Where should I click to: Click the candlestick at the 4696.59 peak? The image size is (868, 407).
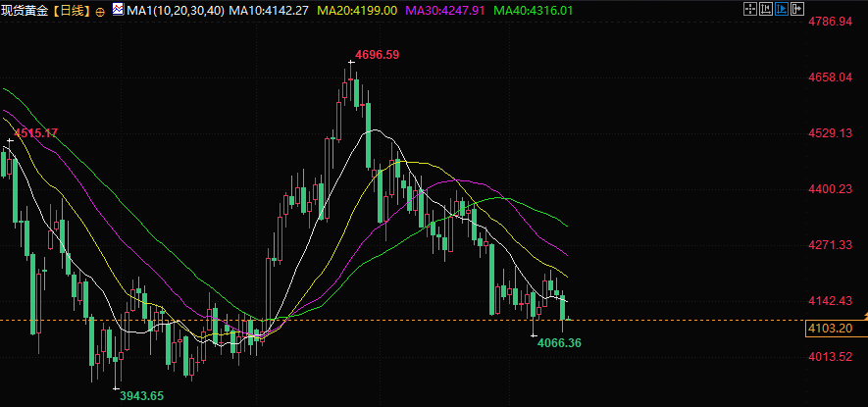click(x=351, y=80)
